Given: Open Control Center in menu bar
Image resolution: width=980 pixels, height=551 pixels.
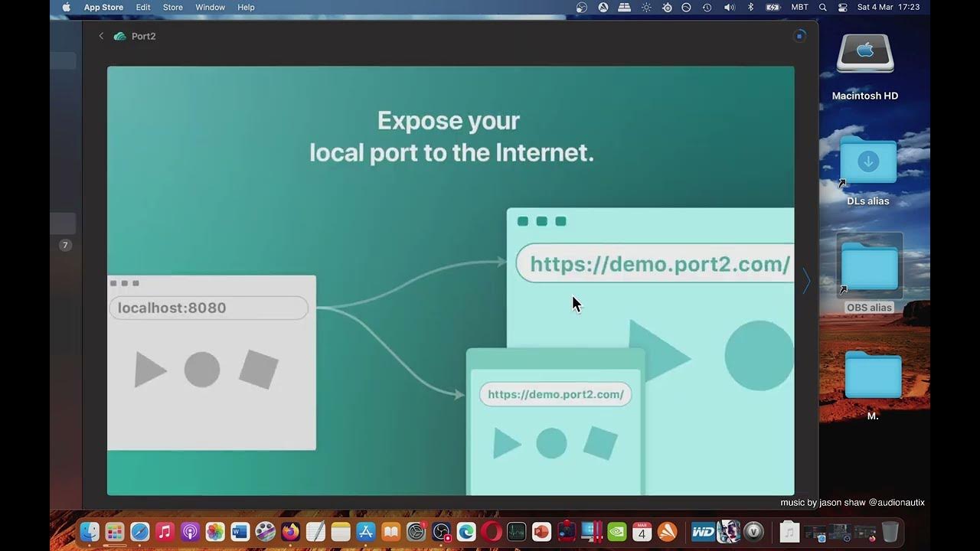Looking at the screenshot, I should point(843,7).
